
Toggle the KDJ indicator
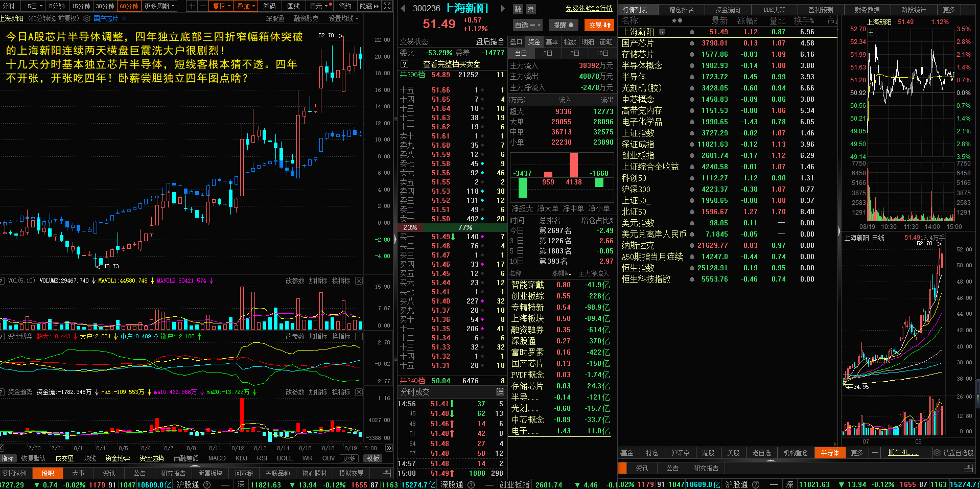[x=241, y=458]
